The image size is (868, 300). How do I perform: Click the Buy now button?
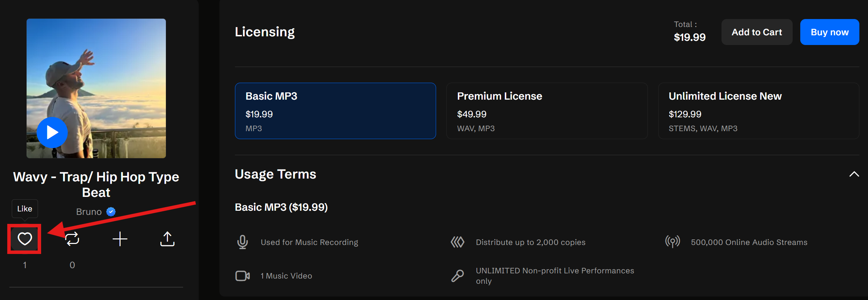pos(829,32)
